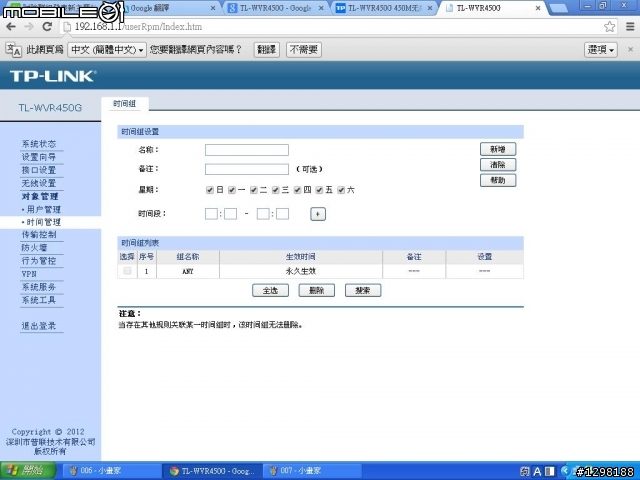Click the 不需要 button

304,50
